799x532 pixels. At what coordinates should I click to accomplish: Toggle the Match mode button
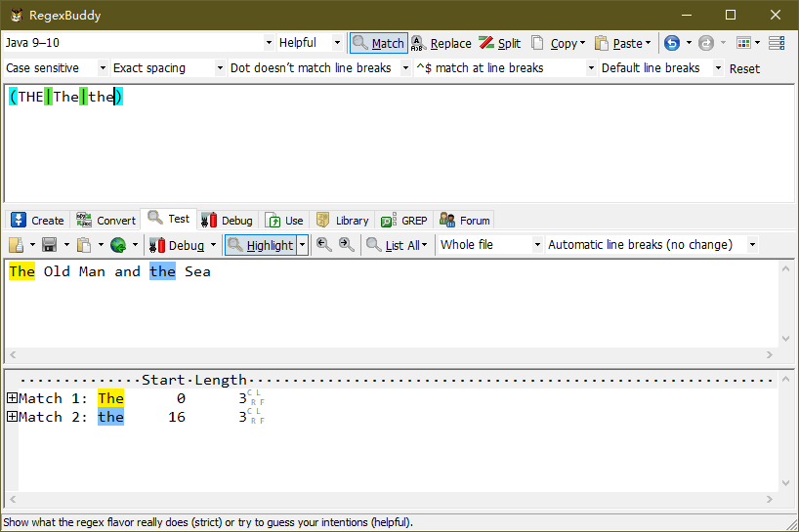(378, 43)
